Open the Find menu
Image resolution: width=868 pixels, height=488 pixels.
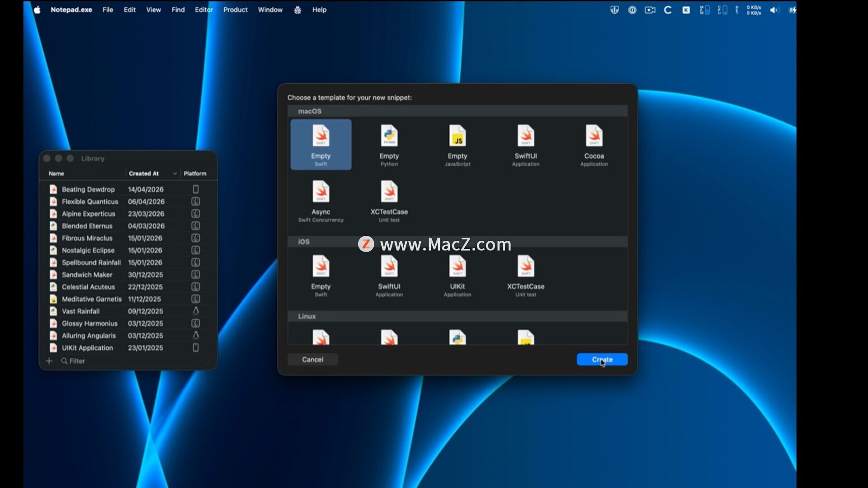[x=178, y=10]
